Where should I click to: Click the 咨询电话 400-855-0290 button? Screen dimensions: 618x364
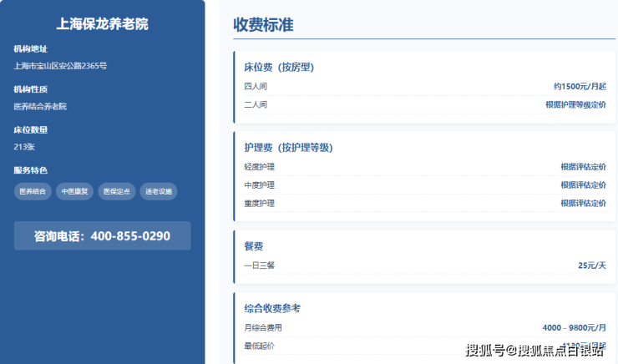[x=103, y=235]
